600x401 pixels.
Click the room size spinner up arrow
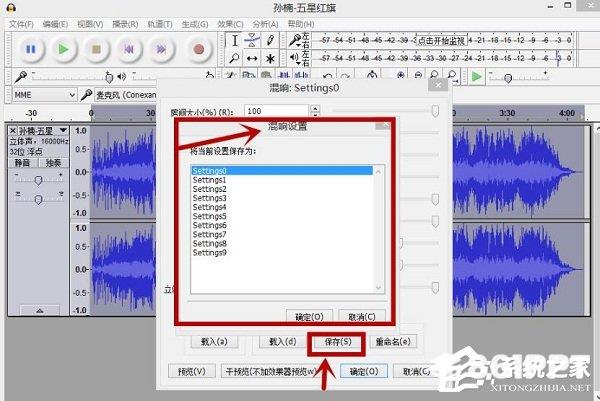point(315,108)
